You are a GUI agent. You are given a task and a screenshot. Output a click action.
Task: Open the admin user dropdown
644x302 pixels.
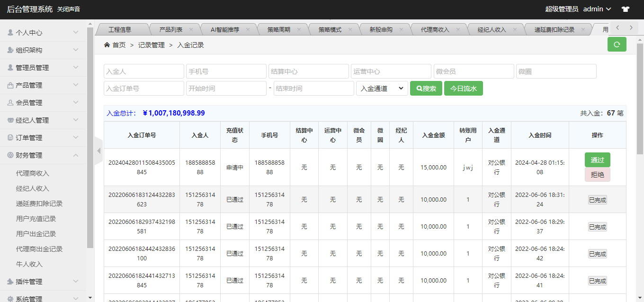pos(597,9)
